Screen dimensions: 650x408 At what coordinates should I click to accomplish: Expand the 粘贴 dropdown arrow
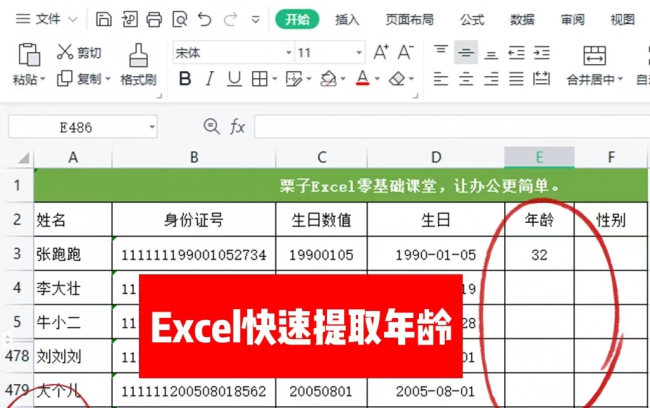tap(42, 79)
